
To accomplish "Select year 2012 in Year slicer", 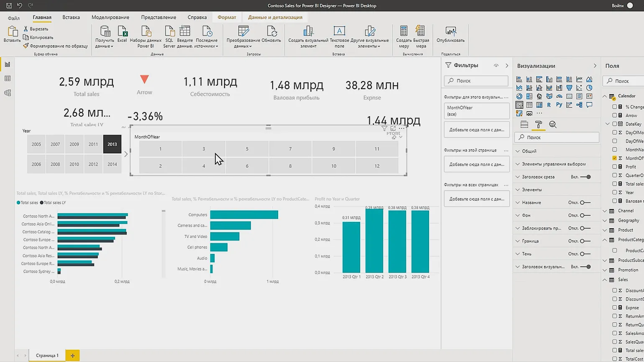I will tap(93, 164).
